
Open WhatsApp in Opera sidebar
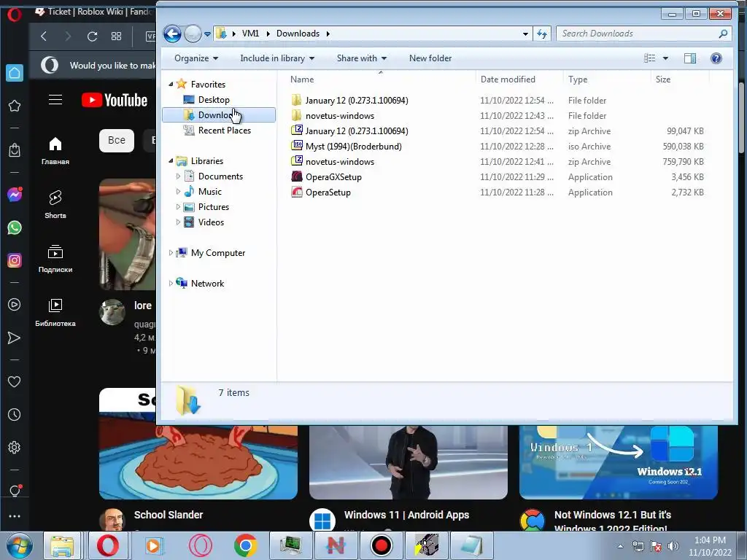pyautogui.click(x=15, y=227)
